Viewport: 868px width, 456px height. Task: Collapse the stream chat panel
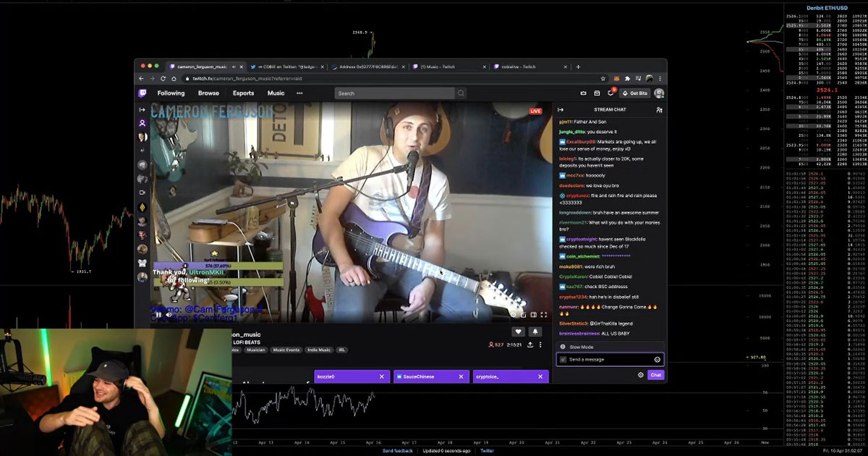[561, 110]
